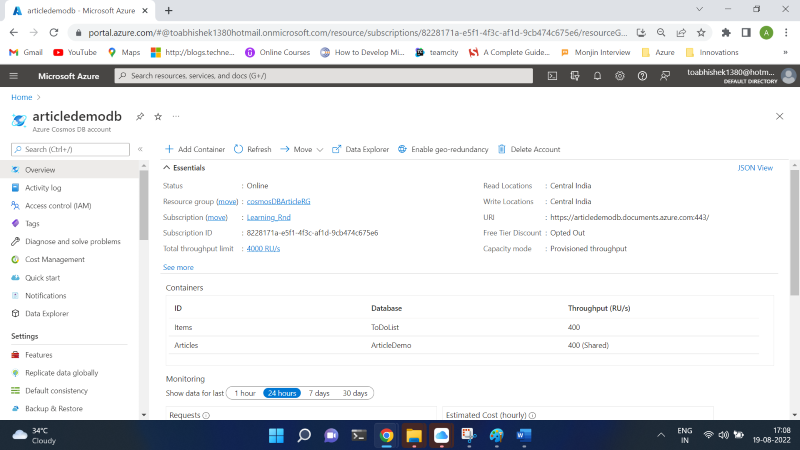Open Chrome extensions puzzle icon
This screenshot has width=800, height=450.
click(x=726, y=33)
